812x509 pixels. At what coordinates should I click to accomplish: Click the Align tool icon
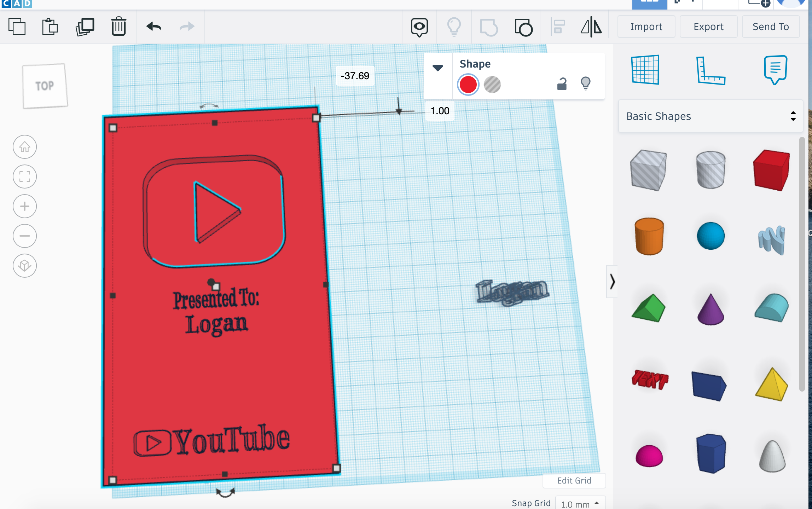click(x=558, y=27)
